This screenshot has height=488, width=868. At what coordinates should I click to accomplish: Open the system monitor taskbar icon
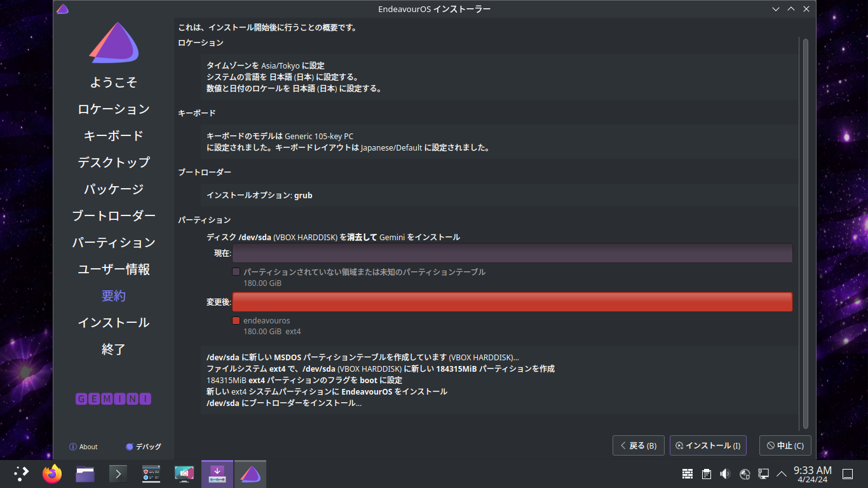151,473
